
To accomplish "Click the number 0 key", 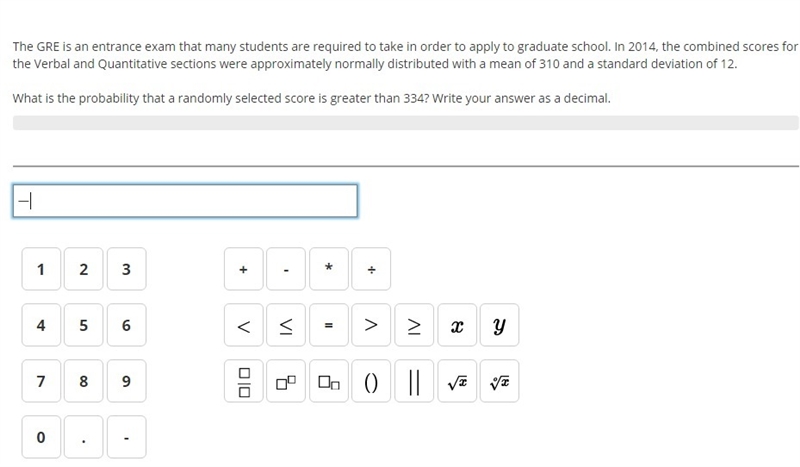I will point(41,437).
